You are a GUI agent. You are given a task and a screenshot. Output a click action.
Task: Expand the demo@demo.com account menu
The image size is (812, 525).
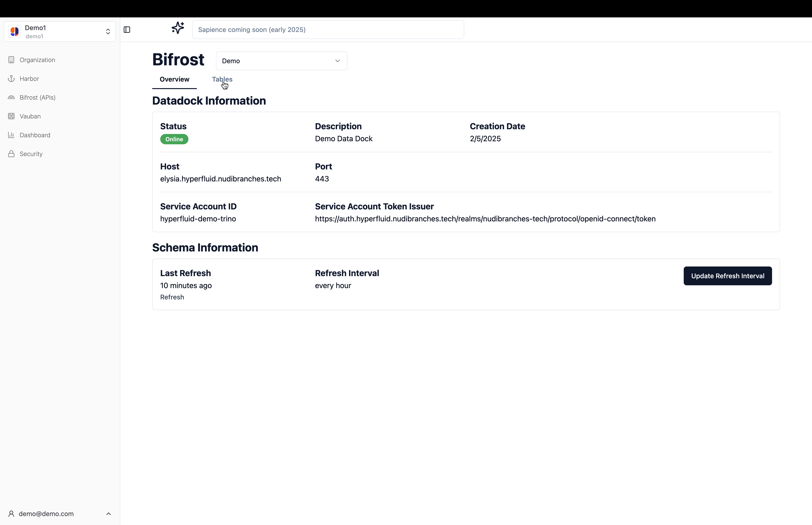point(60,513)
